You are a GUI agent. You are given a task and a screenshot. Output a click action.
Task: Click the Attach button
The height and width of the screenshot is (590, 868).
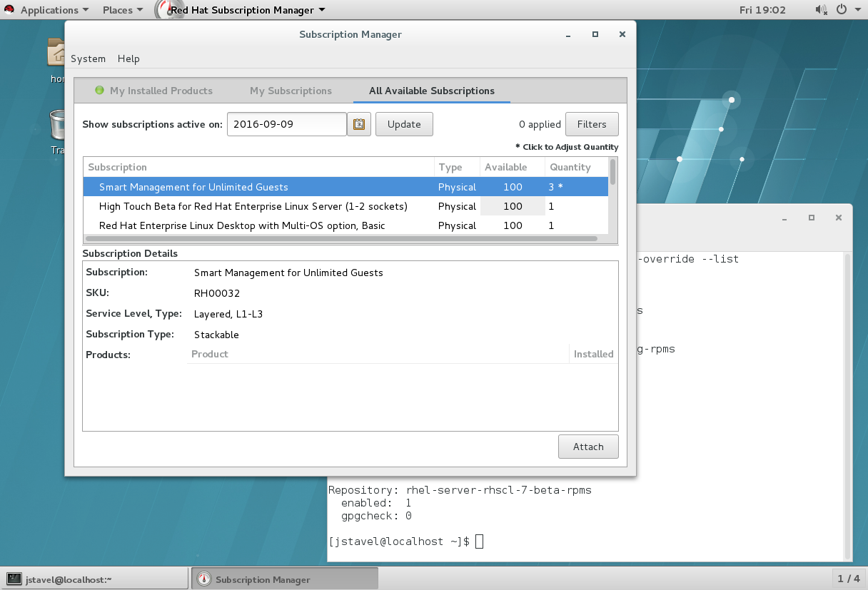588,447
